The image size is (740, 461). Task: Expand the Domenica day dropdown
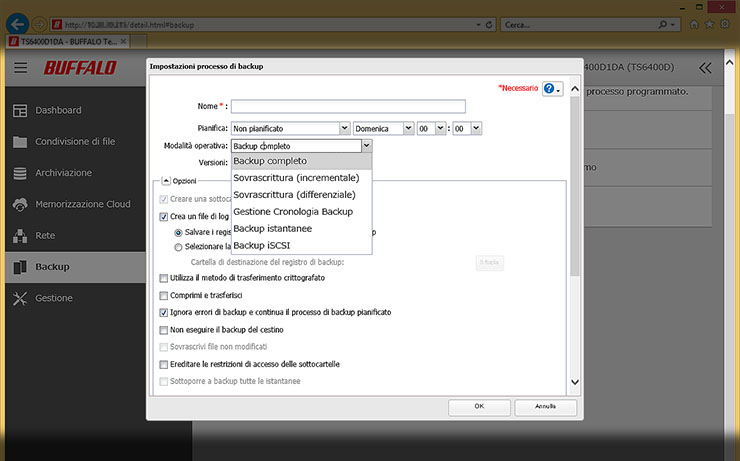(383, 128)
